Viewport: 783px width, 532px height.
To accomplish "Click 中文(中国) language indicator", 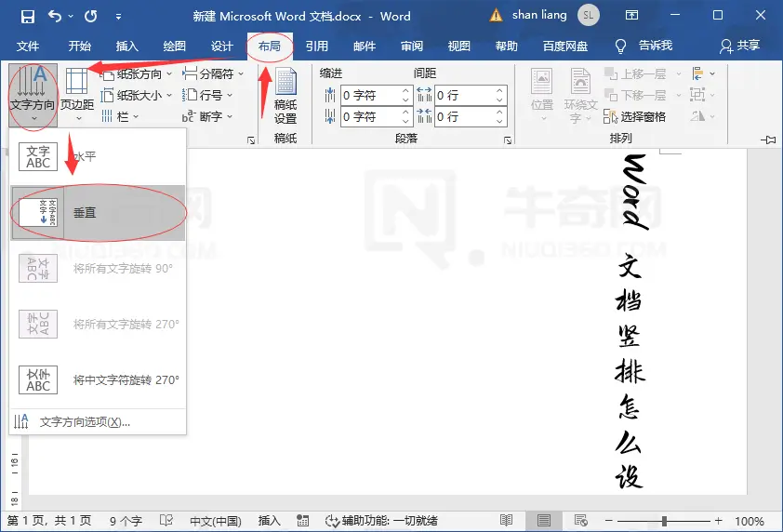I will click(216, 521).
